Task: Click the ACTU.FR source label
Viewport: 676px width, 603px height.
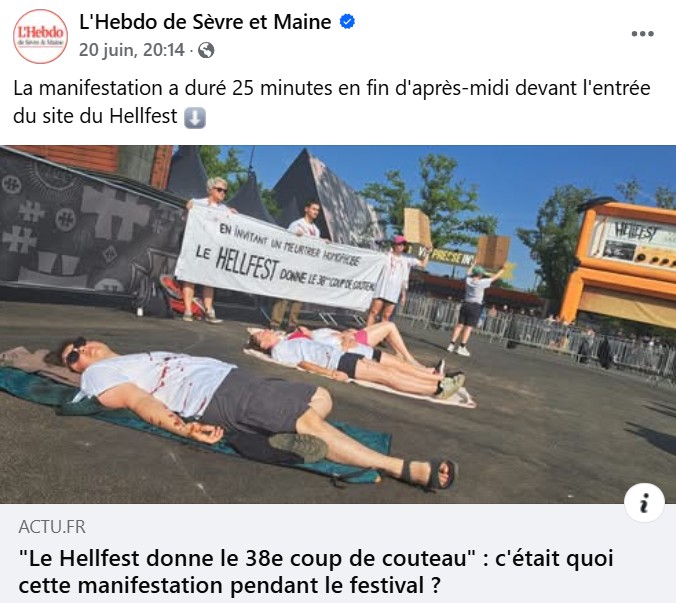Action: pyautogui.click(x=52, y=527)
